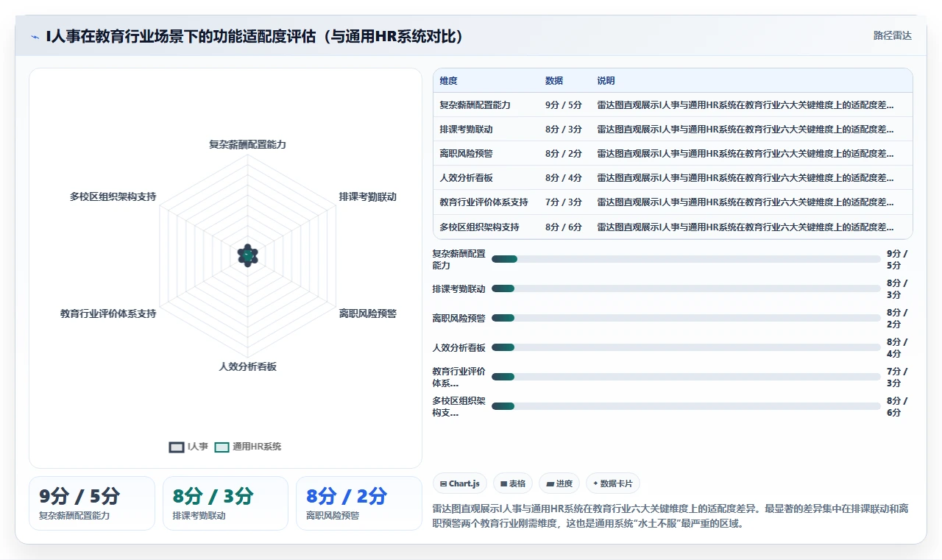Select the 多校区组织架构支持 table row
Viewport: 942px width, 560px height.
pyautogui.click(x=673, y=227)
